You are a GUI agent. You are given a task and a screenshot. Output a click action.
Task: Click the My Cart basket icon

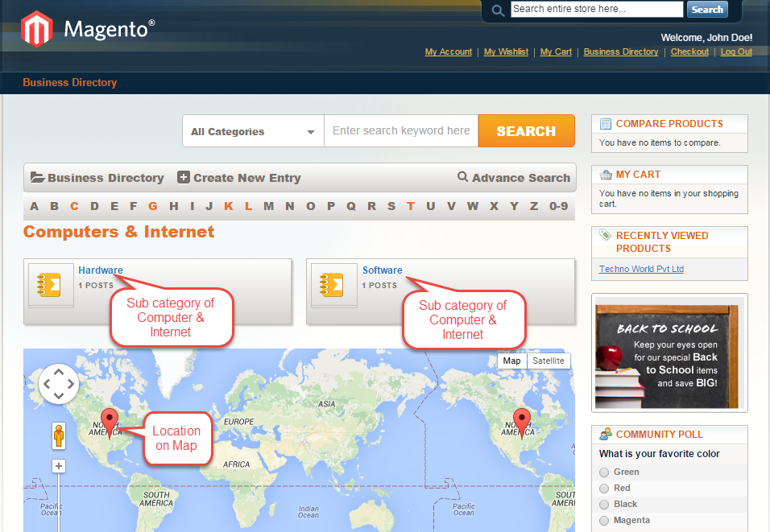tap(606, 174)
